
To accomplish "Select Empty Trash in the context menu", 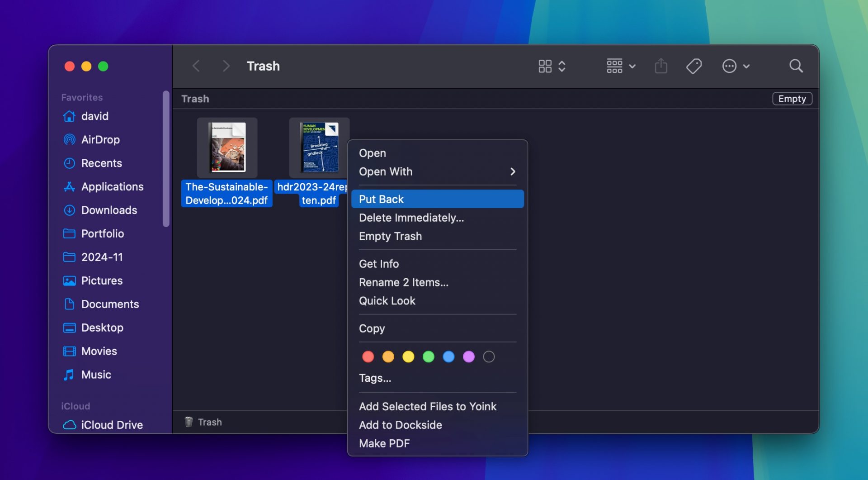I will click(390, 236).
